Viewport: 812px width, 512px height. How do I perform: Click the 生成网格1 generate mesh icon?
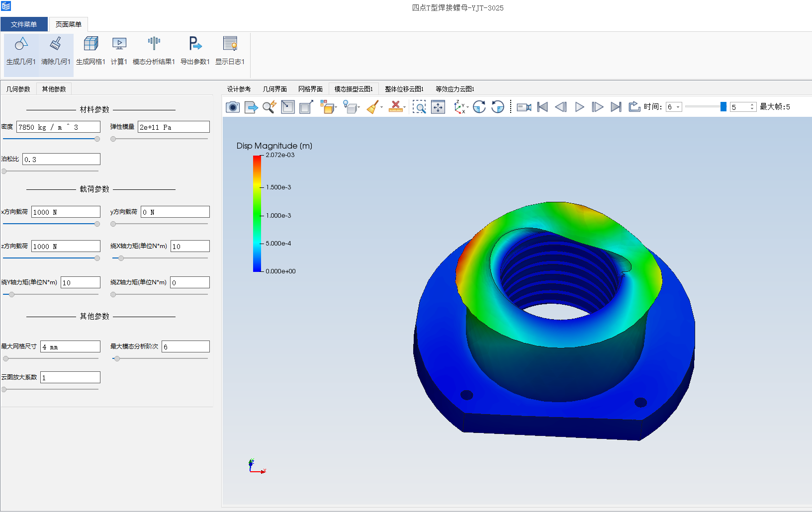pyautogui.click(x=91, y=44)
